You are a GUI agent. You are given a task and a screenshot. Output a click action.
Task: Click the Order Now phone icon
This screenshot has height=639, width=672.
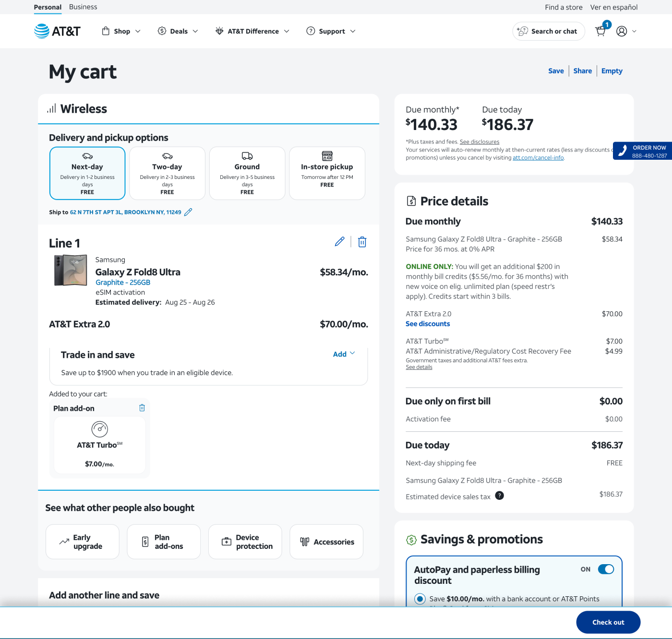click(x=623, y=151)
